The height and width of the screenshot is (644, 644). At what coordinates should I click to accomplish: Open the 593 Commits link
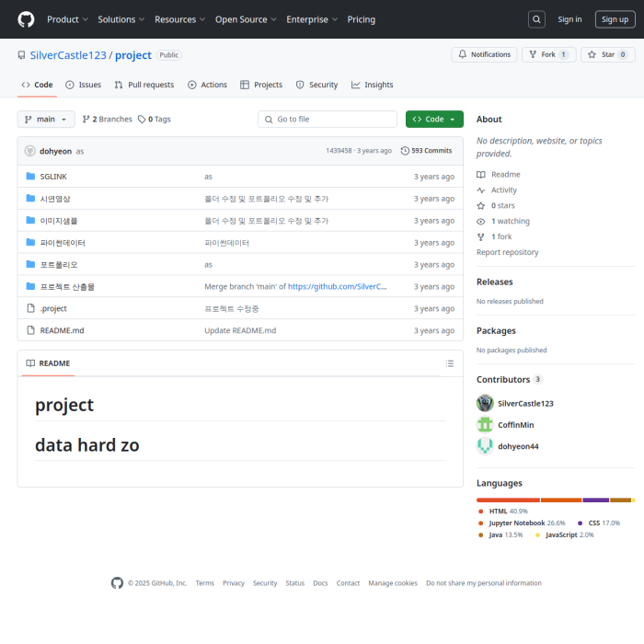(x=426, y=151)
